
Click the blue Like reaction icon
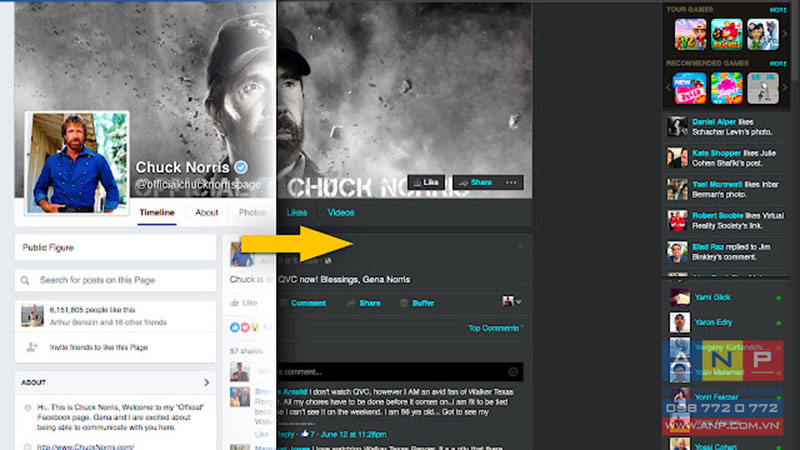[x=235, y=328]
